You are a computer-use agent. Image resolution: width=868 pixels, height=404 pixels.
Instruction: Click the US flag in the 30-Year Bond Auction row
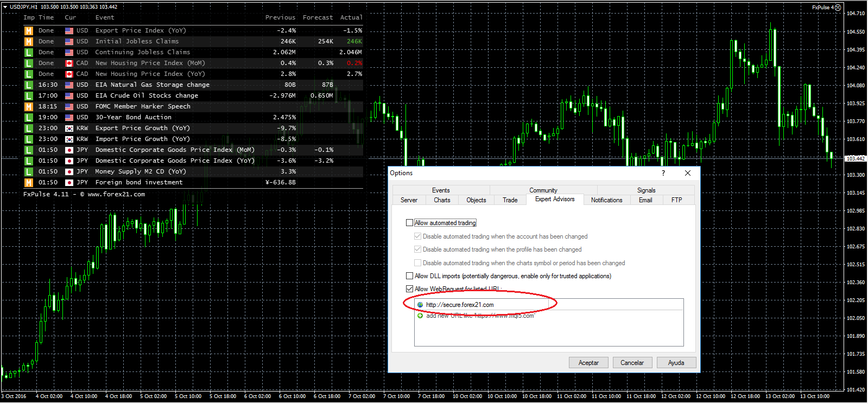(x=69, y=118)
